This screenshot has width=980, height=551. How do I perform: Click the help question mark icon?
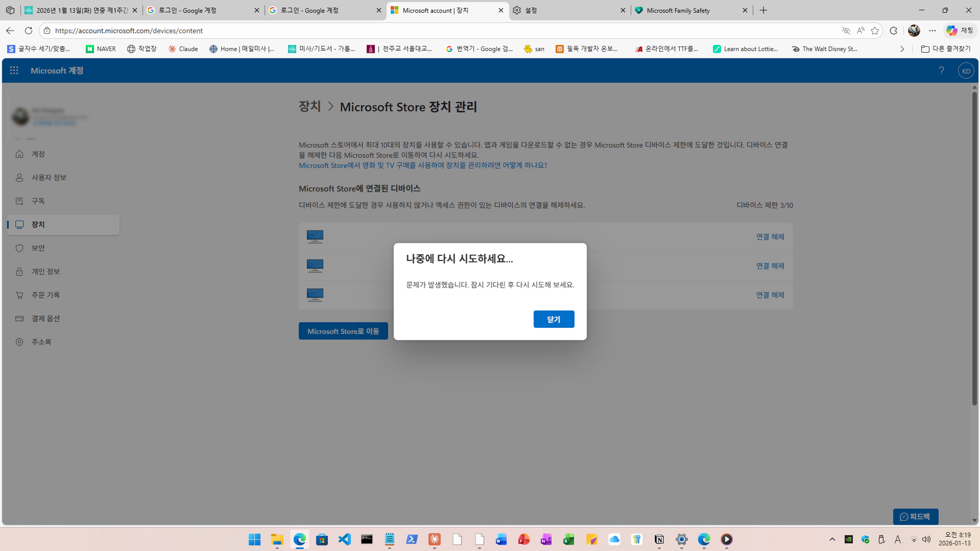coord(942,70)
